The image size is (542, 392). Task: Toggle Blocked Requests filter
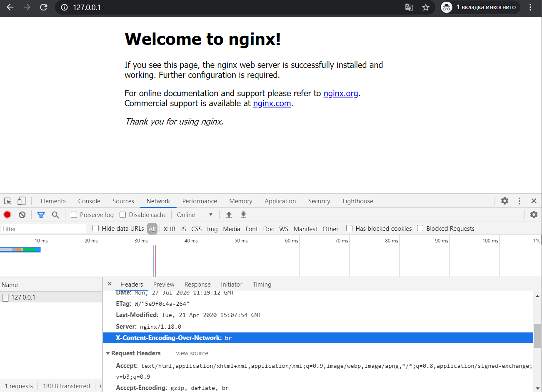coord(420,228)
